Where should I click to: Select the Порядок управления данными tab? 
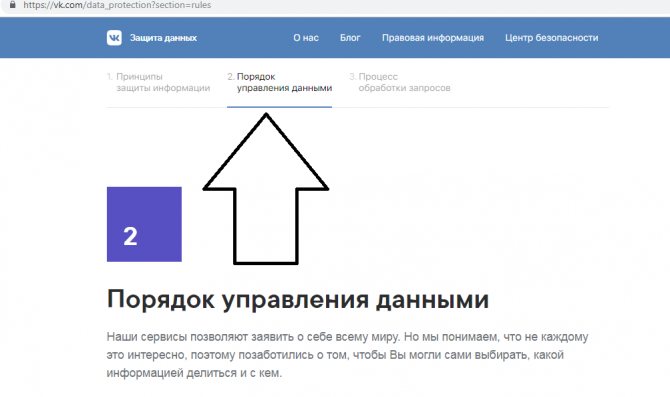[x=279, y=82]
